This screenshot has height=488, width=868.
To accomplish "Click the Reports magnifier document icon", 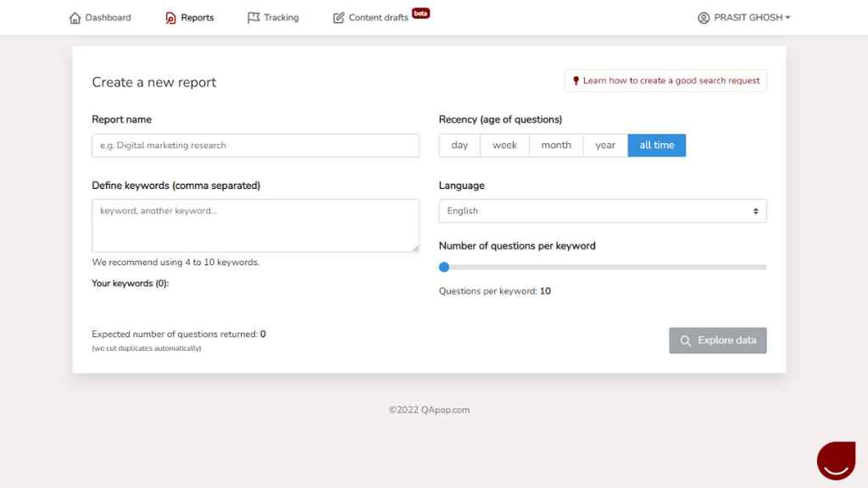I will [170, 18].
